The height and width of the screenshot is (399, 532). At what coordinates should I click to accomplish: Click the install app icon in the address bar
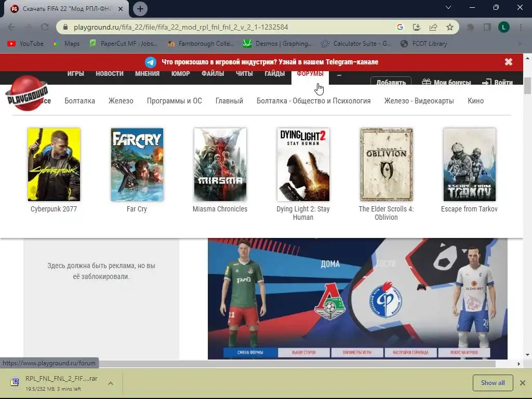417,27
